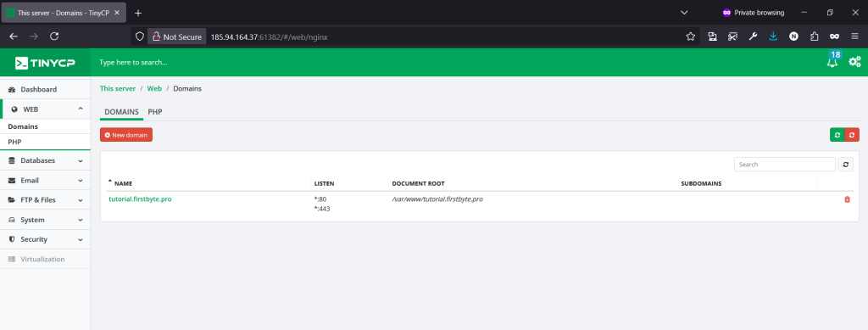The width and height of the screenshot is (868, 330).
Task: Click the New domain button
Action: tap(126, 135)
